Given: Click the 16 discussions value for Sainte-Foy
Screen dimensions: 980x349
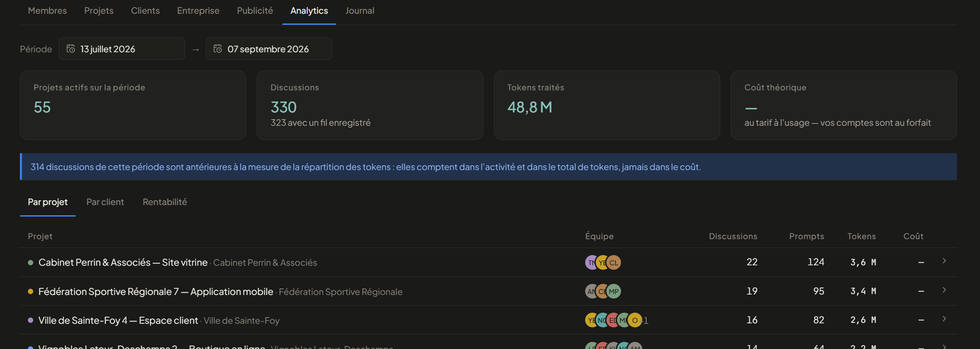Looking at the screenshot, I should pyautogui.click(x=752, y=320).
